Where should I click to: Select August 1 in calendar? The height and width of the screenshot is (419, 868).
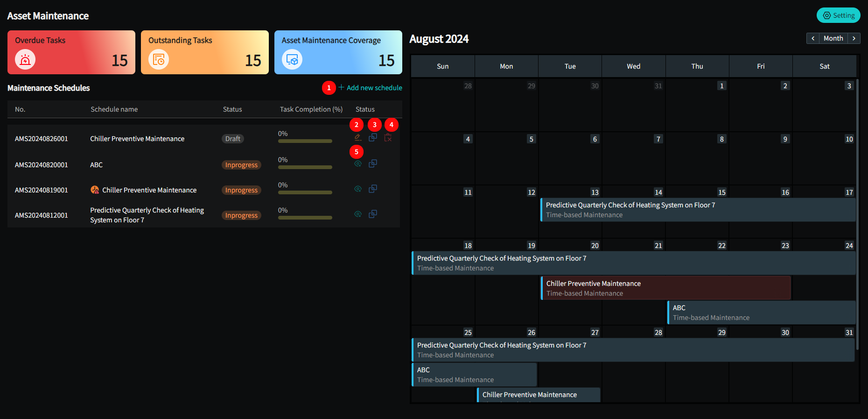pyautogui.click(x=721, y=86)
